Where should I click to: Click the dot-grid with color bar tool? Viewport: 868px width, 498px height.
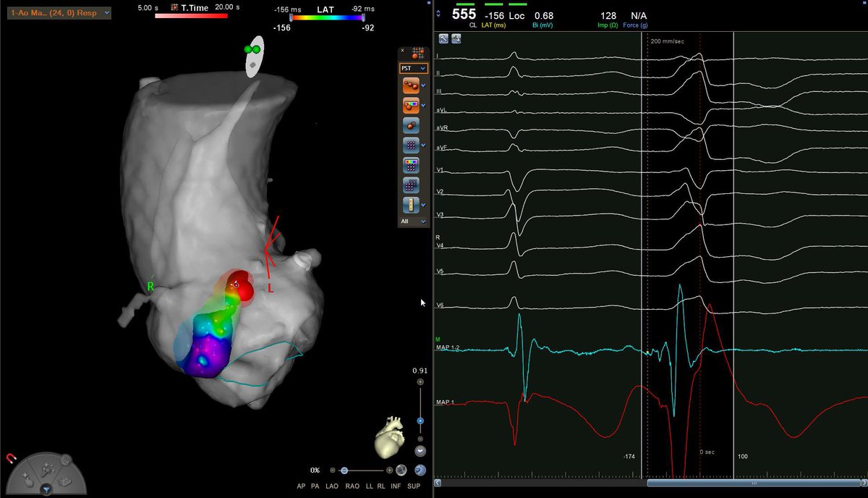[x=411, y=165]
